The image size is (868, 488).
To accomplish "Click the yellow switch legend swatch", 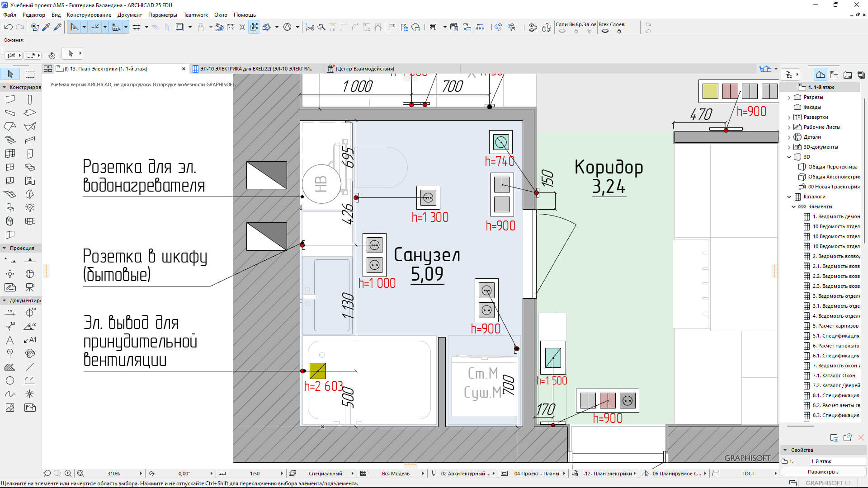I will [710, 91].
